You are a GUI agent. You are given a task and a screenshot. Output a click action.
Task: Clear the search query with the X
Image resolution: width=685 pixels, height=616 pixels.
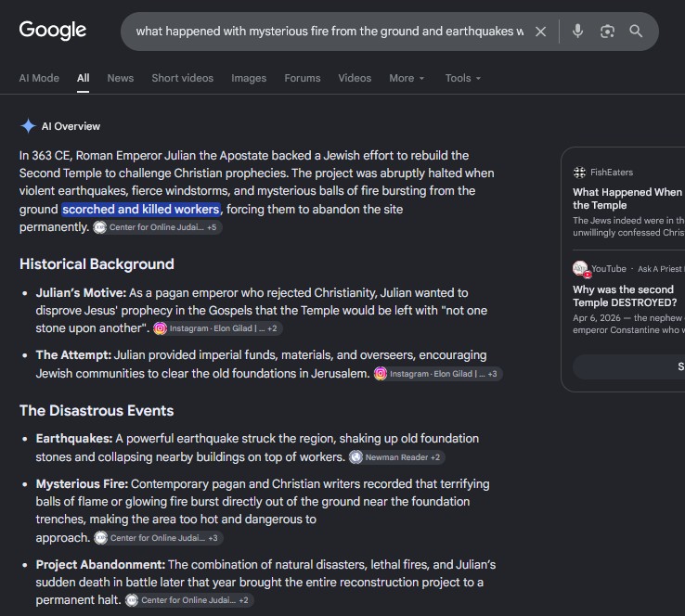pos(540,32)
